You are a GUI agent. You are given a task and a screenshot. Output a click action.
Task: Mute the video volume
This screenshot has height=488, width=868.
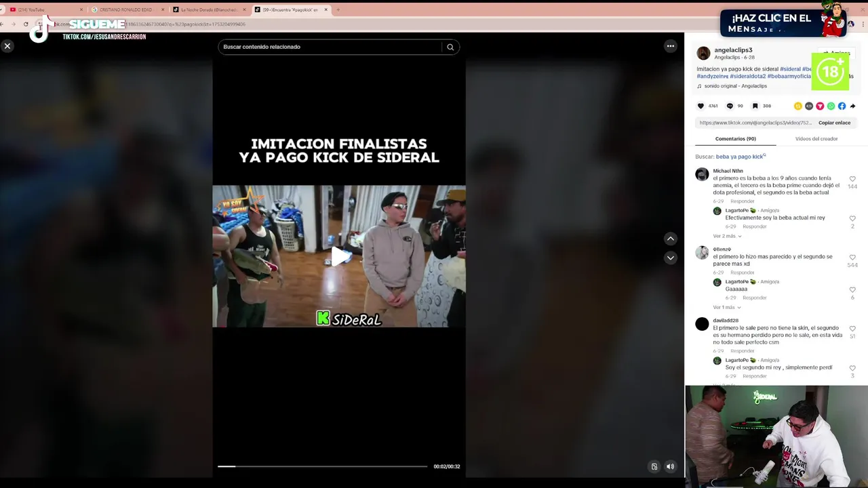pos(670,466)
